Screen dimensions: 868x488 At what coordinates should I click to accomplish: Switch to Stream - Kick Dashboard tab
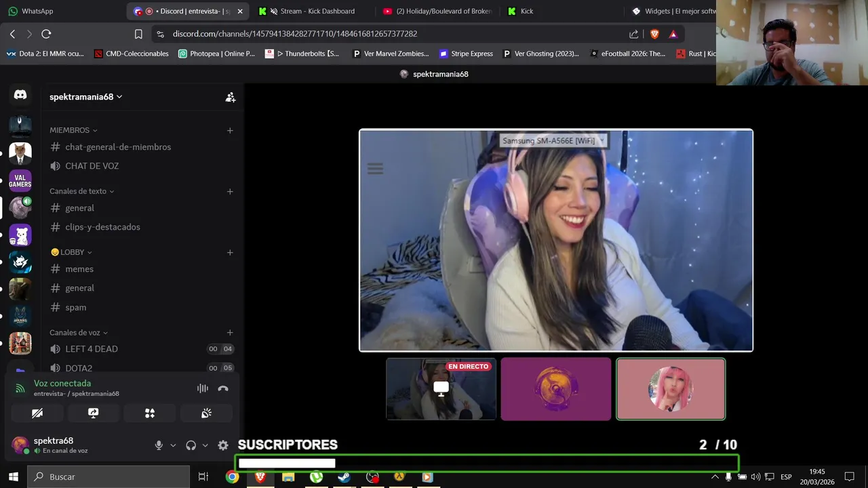311,11
